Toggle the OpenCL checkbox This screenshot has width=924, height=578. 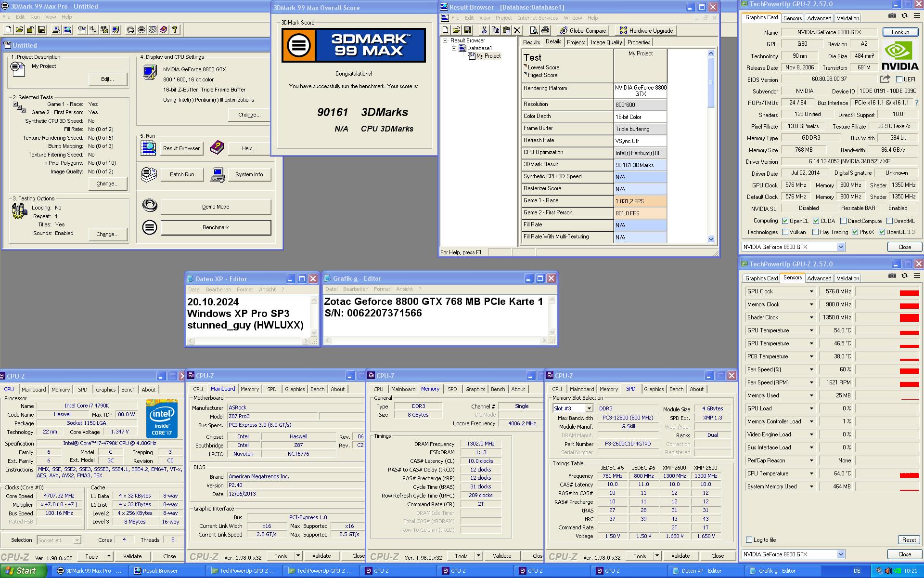tap(785, 221)
